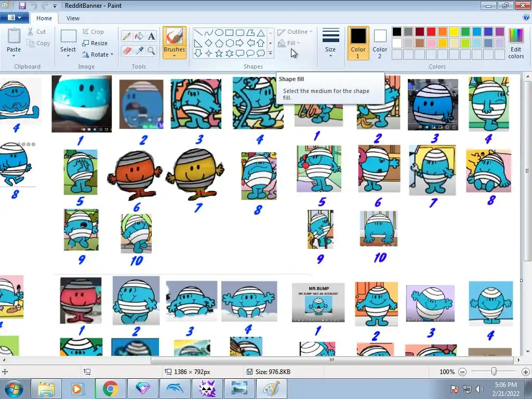Open the Paint file menu button
The width and height of the screenshot is (532, 399).
click(x=14, y=18)
